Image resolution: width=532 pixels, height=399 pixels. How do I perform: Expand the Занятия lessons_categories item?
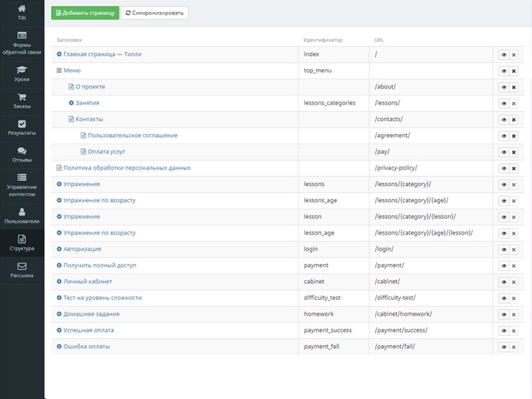pyautogui.click(x=71, y=103)
